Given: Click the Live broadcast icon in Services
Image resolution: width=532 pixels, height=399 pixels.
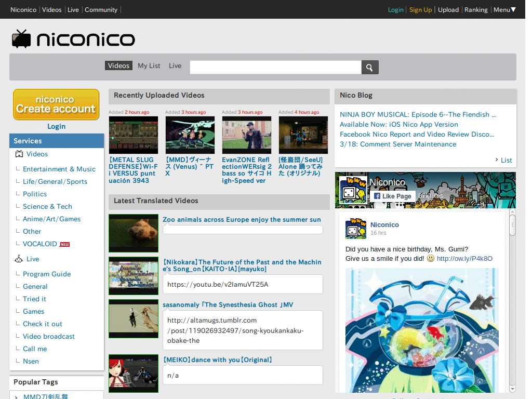Looking at the screenshot, I should tap(19, 259).
